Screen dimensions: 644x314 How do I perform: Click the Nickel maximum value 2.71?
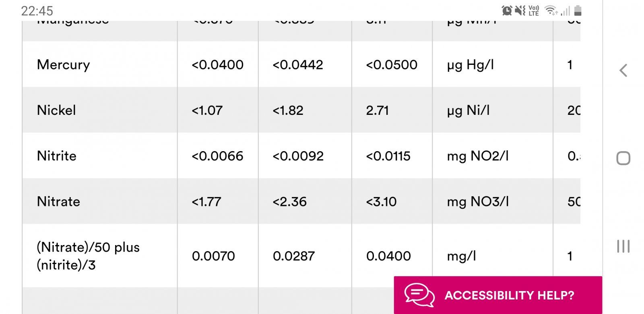377,110
